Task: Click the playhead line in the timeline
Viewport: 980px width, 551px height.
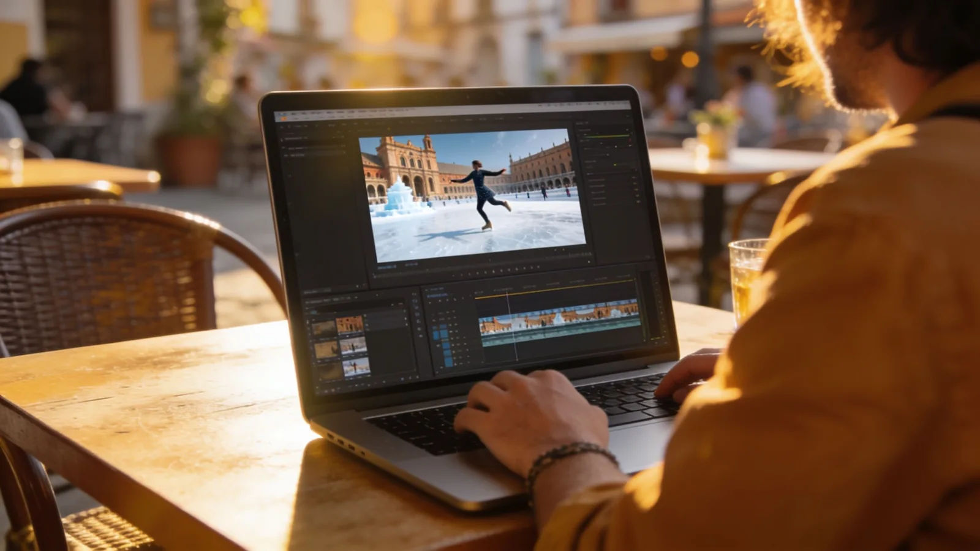Action: [511, 325]
